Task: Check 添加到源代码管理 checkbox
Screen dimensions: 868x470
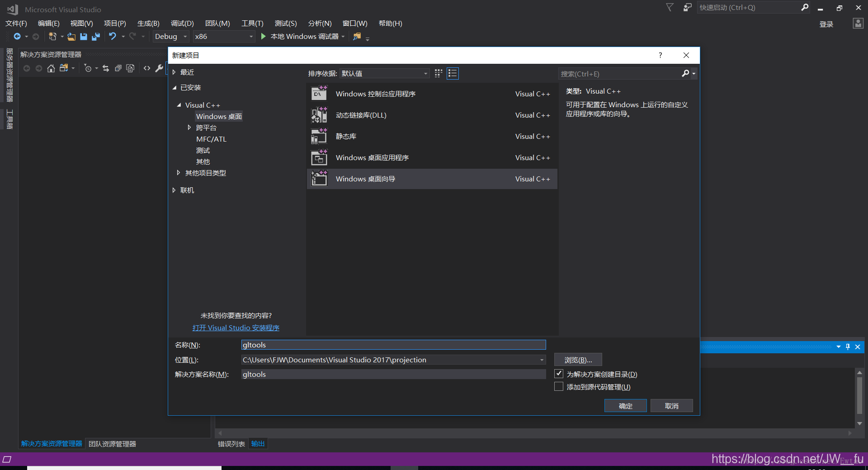Action: point(559,387)
